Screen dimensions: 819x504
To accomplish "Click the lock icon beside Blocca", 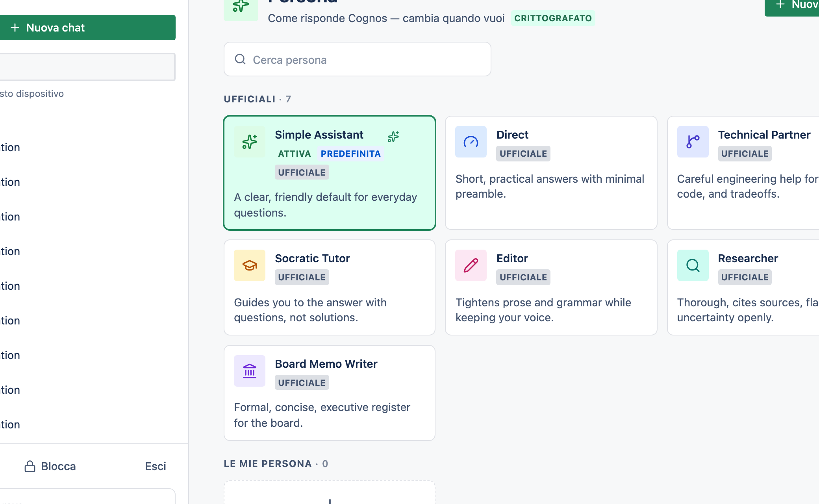I will pos(30,466).
